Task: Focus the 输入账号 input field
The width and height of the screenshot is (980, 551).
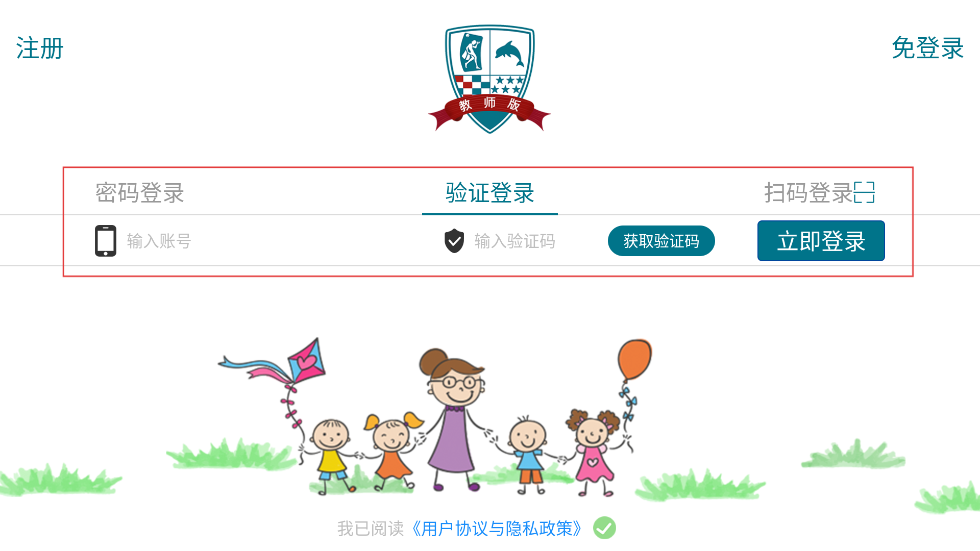Action: (x=255, y=241)
